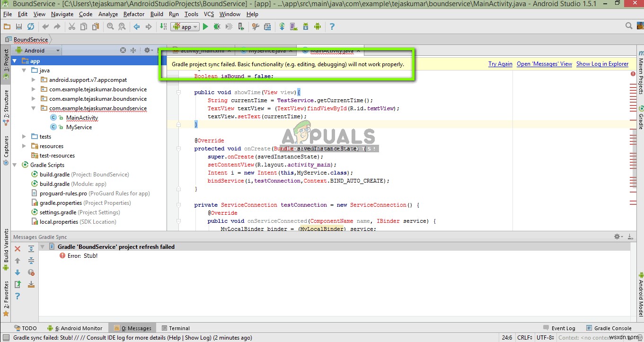This screenshot has width=644, height=342.
Task: Open the AVD Manager from the toolbar
Action: click(x=292, y=26)
